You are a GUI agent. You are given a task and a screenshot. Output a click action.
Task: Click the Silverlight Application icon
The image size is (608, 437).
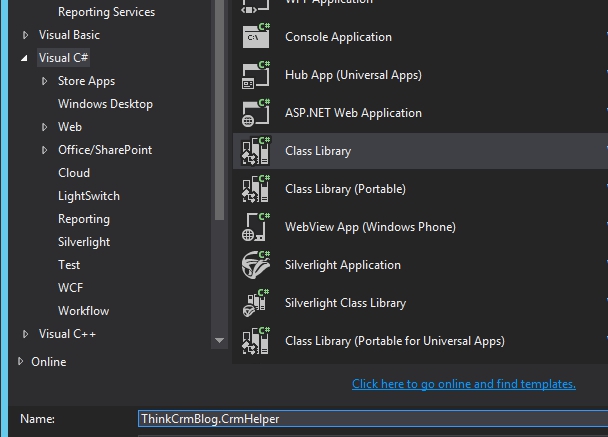pos(256,264)
